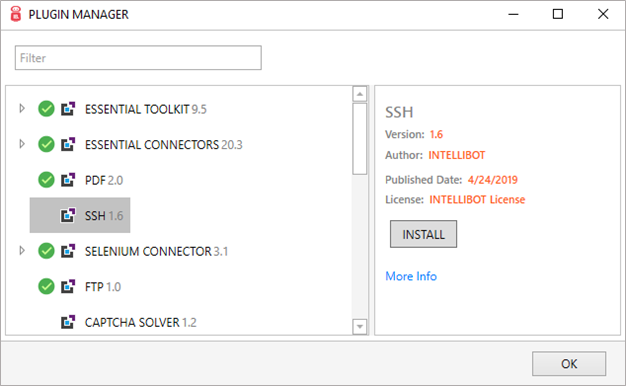626x386 pixels.
Task: Expand the Essential Connectors tree node
Action: 22,144
